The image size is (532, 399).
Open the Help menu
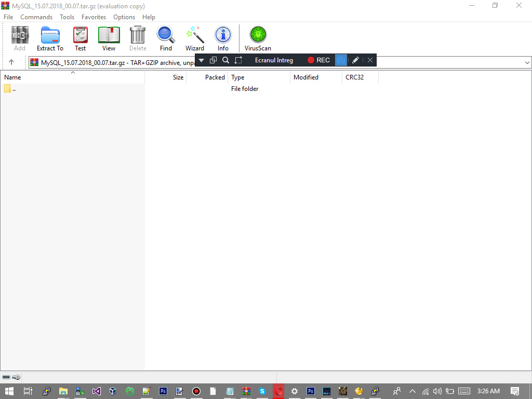[149, 17]
